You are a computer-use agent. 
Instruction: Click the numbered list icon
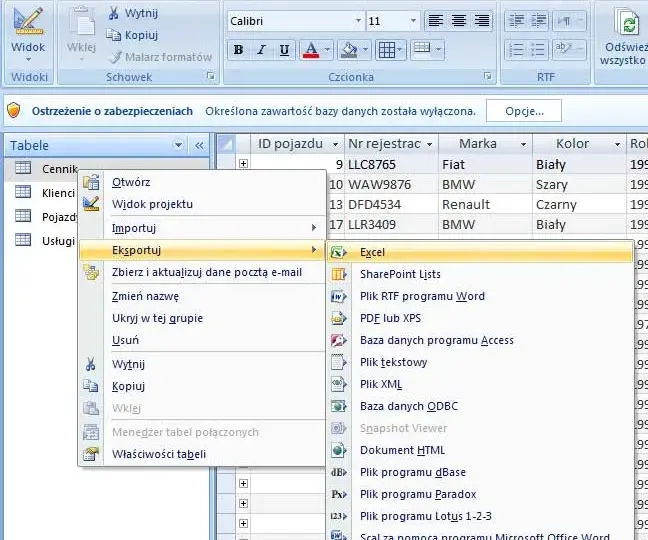(x=516, y=50)
